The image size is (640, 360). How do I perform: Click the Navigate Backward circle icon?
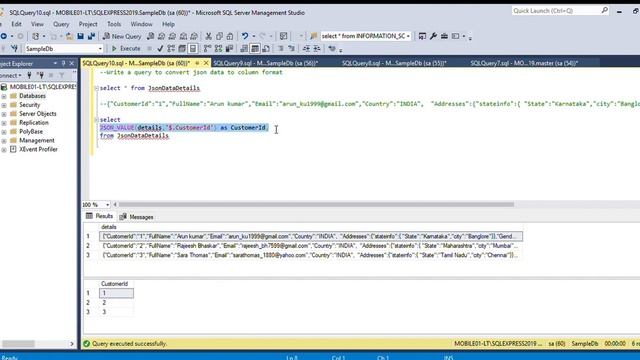pos(4,36)
